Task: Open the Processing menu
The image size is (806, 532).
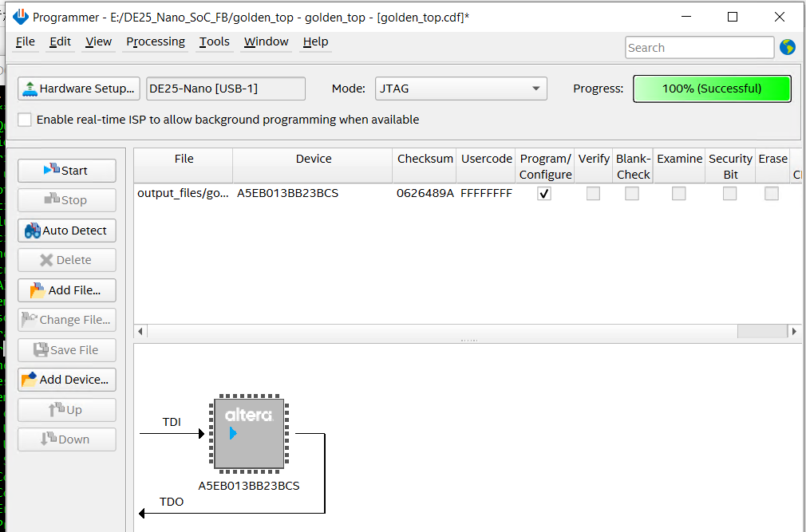Action: 156,41
